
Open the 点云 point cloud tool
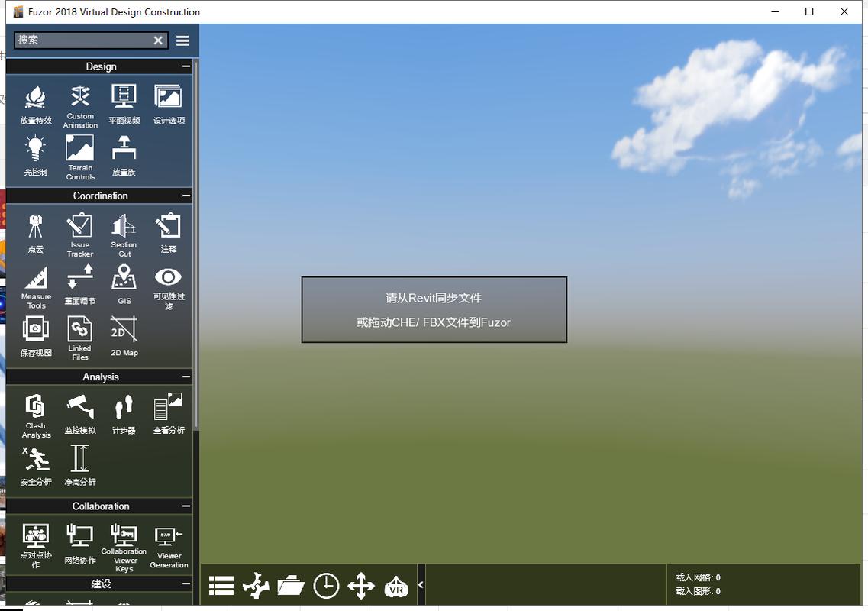point(35,233)
